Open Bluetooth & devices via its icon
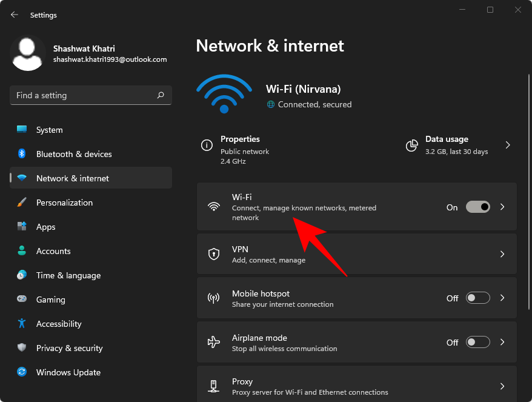 click(x=21, y=154)
